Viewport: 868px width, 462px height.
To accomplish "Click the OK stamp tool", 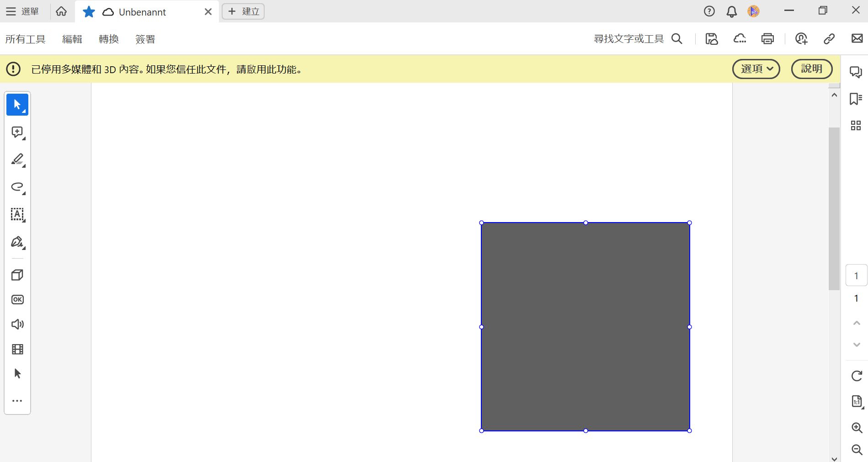I will point(17,299).
